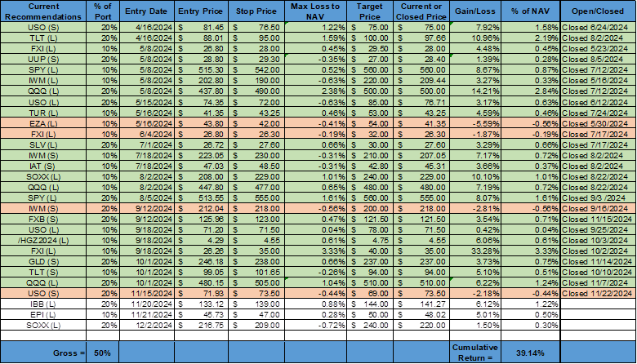Image resolution: width=637 pixels, height=364 pixels.
Task: Click max loss '-0.72%' cell
Action: pos(316,325)
